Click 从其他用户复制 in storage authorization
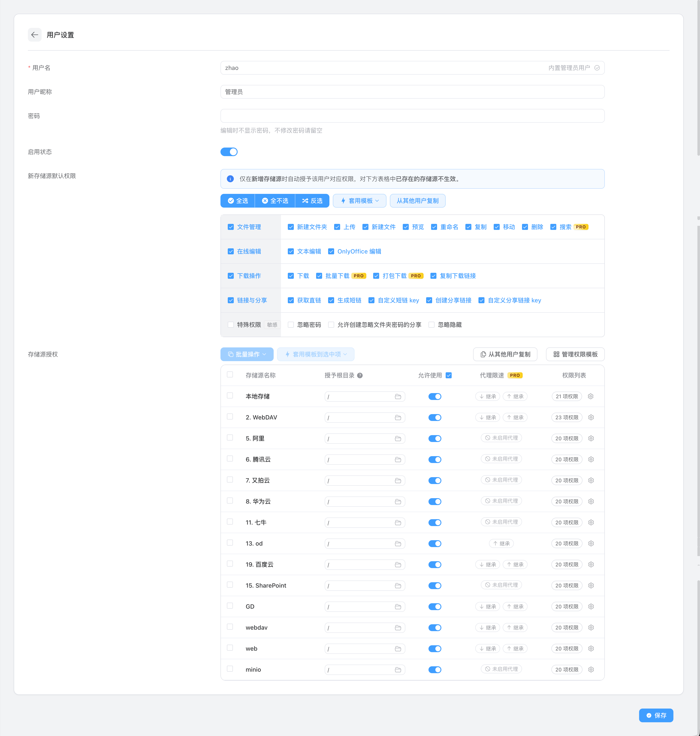Viewport: 700px width, 736px height. (505, 354)
